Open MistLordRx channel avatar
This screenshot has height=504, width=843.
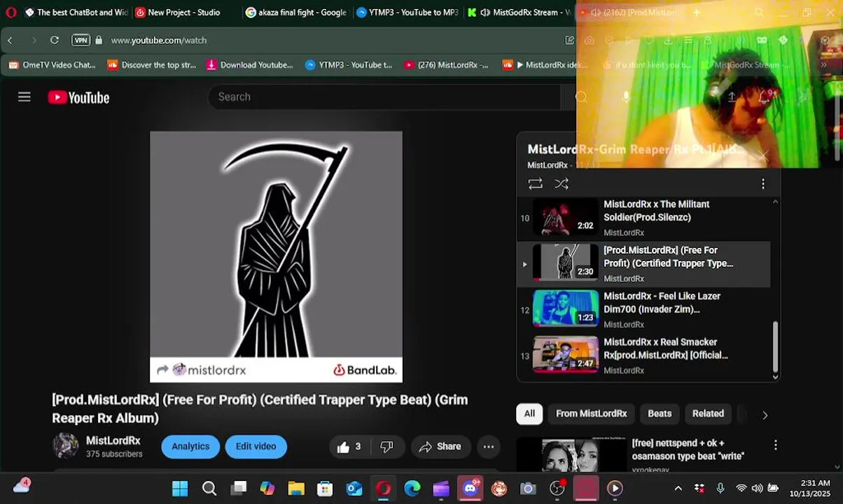pyautogui.click(x=65, y=446)
